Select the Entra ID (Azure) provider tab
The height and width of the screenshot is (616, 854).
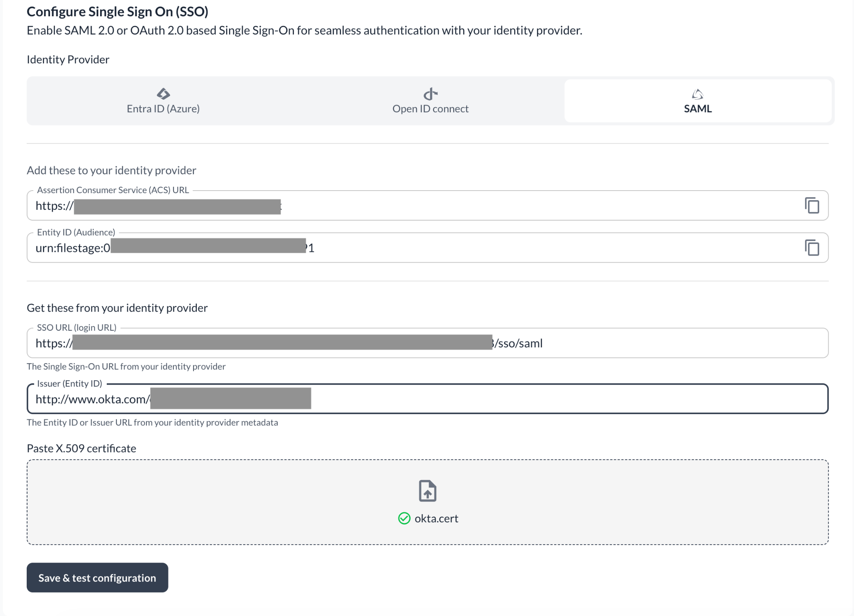[x=163, y=101]
